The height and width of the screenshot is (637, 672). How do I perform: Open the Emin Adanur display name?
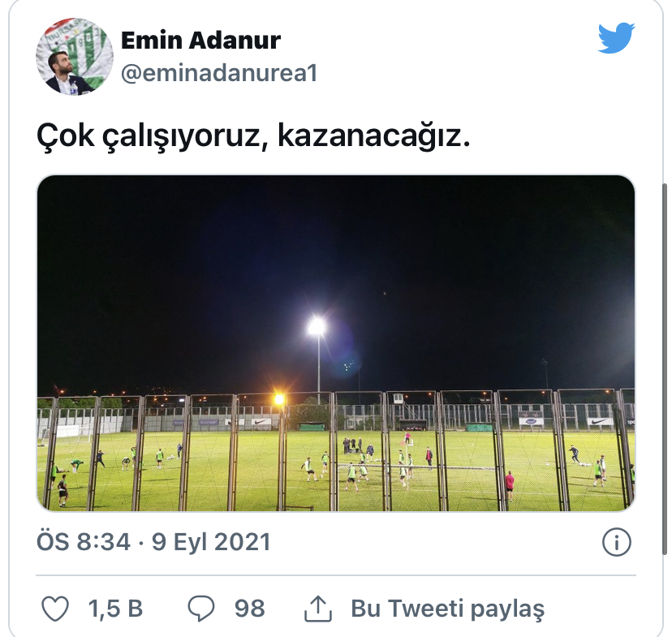click(200, 41)
